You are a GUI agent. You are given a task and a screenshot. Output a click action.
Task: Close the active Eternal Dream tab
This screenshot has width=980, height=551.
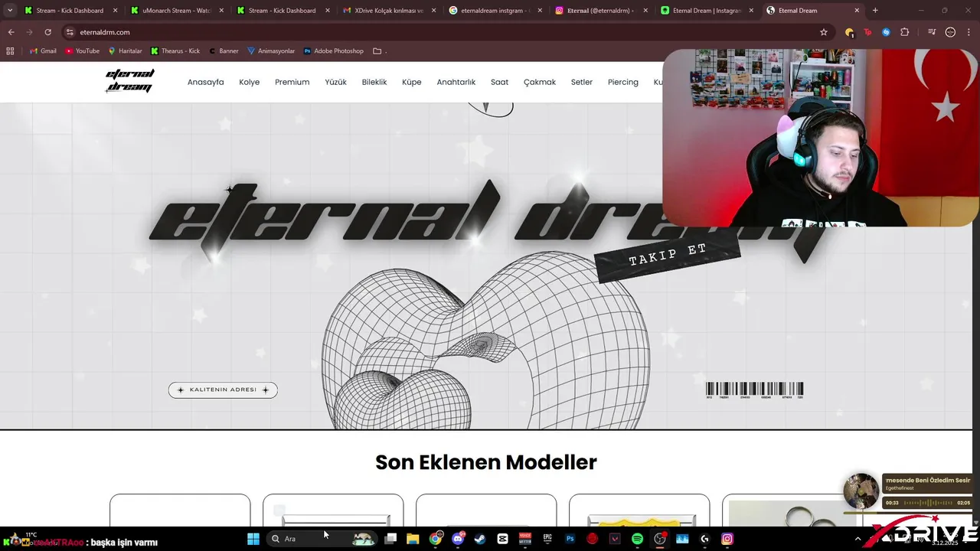tap(857, 11)
